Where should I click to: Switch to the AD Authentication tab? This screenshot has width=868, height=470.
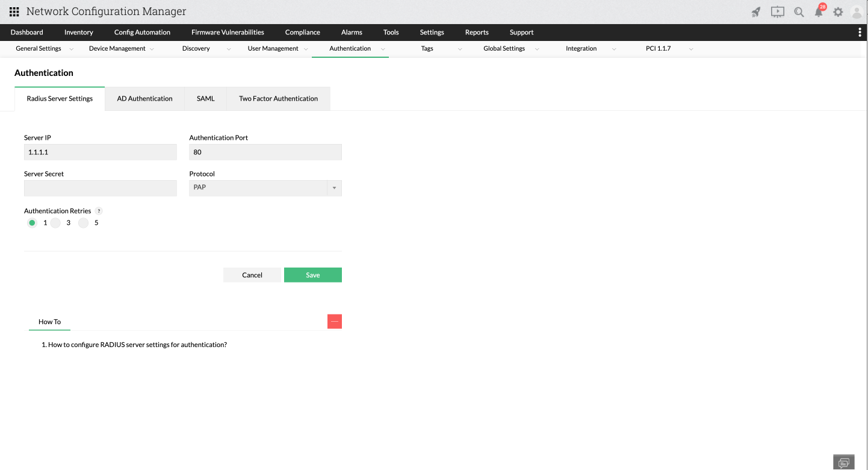point(145,99)
